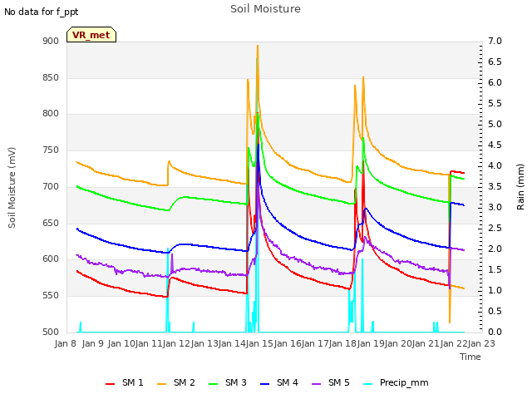Click the Jan 21 date tick
The height and width of the screenshot is (399, 532).
(x=426, y=343)
